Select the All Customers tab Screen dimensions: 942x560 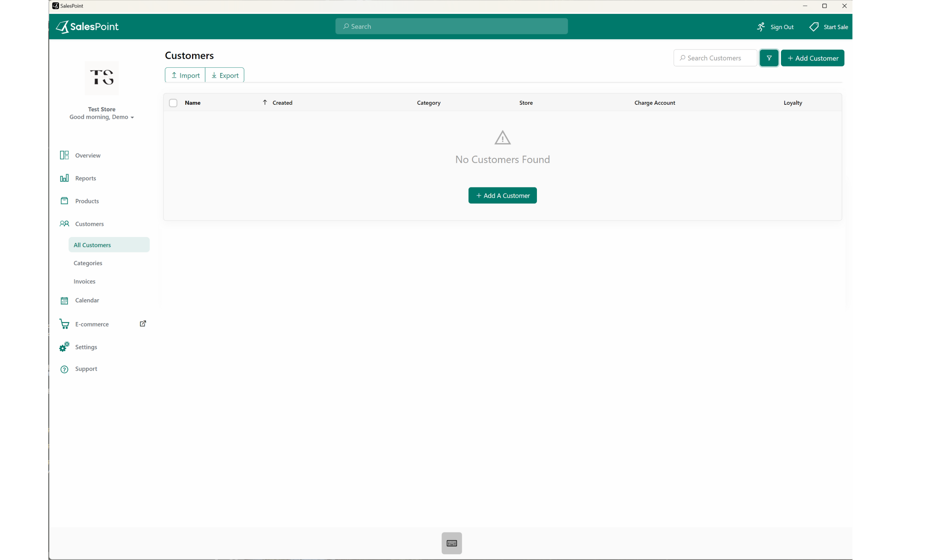click(93, 244)
